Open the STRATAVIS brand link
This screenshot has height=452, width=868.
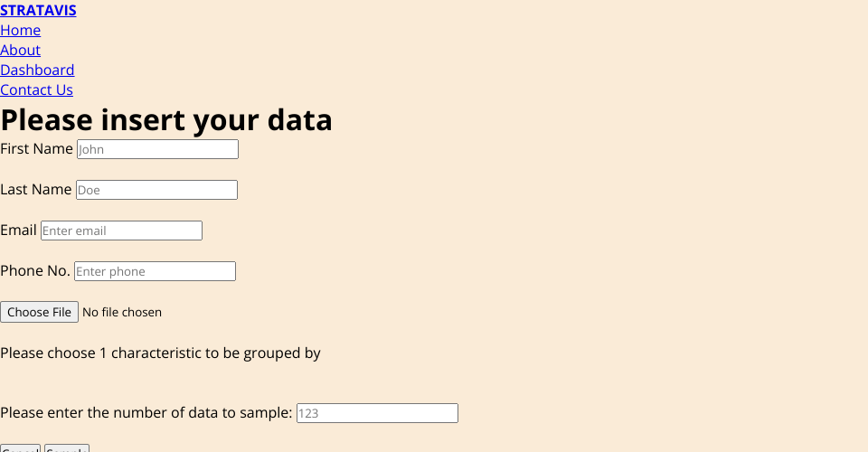coord(38,11)
